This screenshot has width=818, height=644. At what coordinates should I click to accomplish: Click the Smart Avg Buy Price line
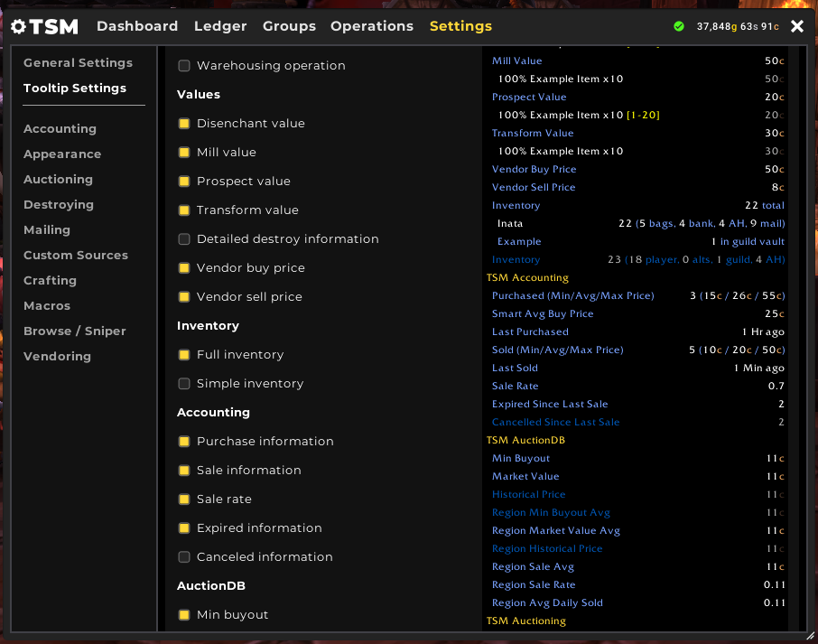[637, 313]
